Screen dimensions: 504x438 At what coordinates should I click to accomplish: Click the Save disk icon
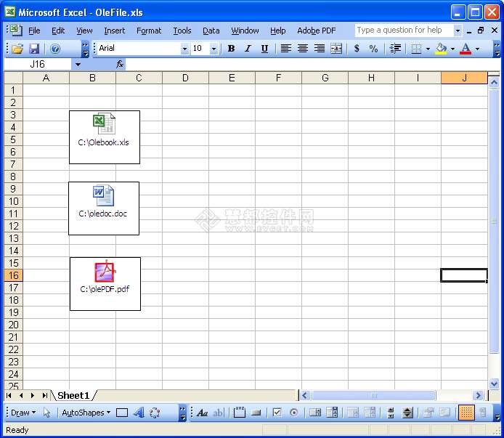[x=34, y=49]
